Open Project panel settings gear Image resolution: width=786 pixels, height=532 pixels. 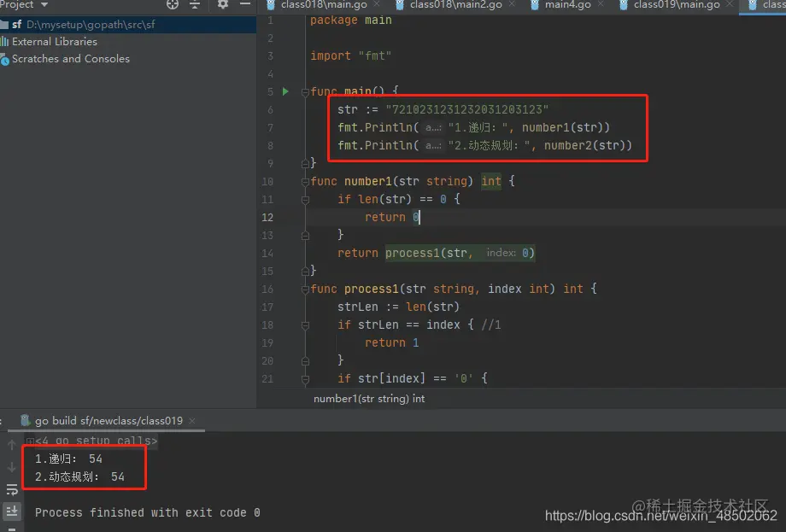[223, 4]
